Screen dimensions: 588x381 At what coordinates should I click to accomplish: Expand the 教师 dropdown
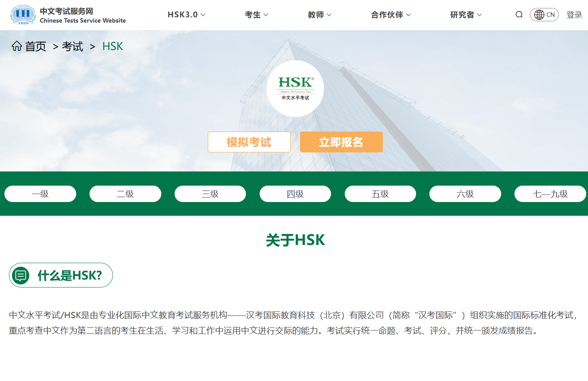(319, 14)
